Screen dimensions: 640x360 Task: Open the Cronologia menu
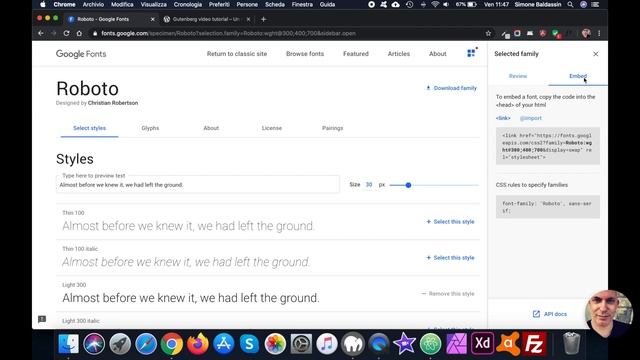click(187, 4)
